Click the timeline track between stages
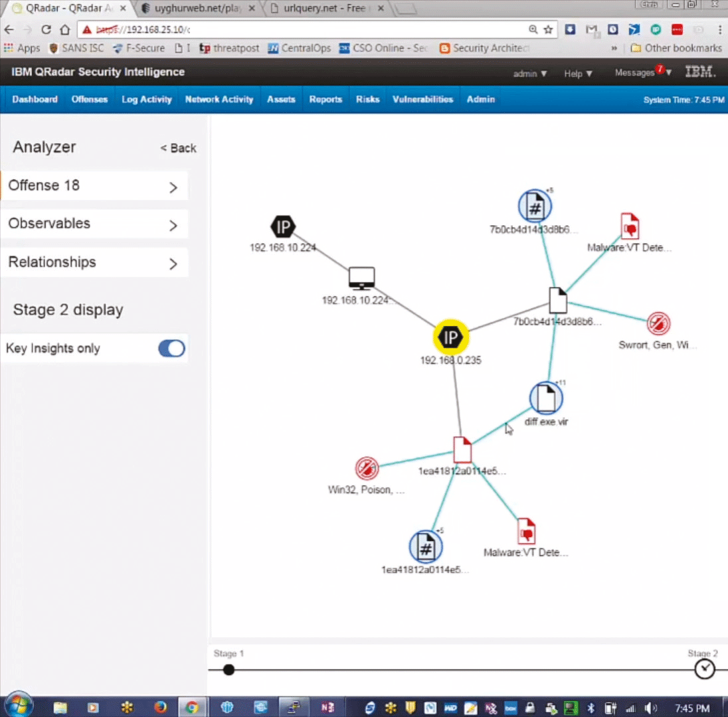The image size is (728, 717). [464, 670]
